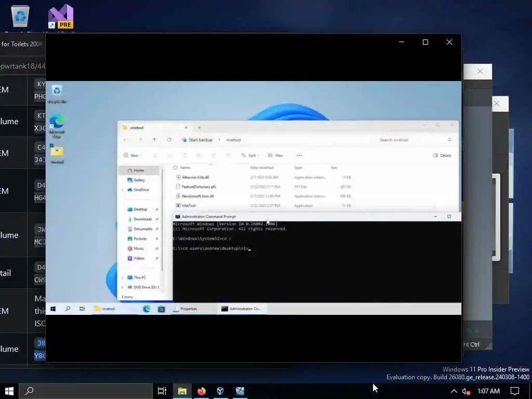Open the Sort dropdown in Explorer toolbar
The image size is (532, 399).
pos(250,155)
